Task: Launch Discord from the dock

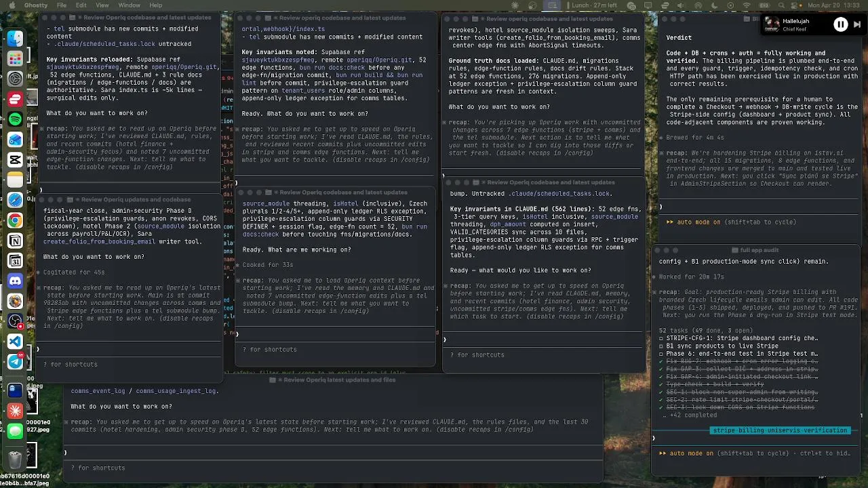Action: point(15,281)
